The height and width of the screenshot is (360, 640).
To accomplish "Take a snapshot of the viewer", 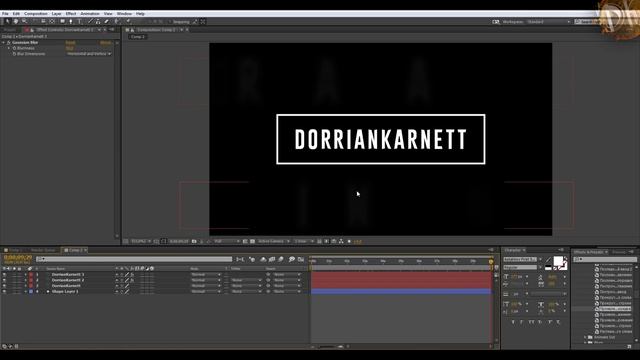I will tap(194, 241).
